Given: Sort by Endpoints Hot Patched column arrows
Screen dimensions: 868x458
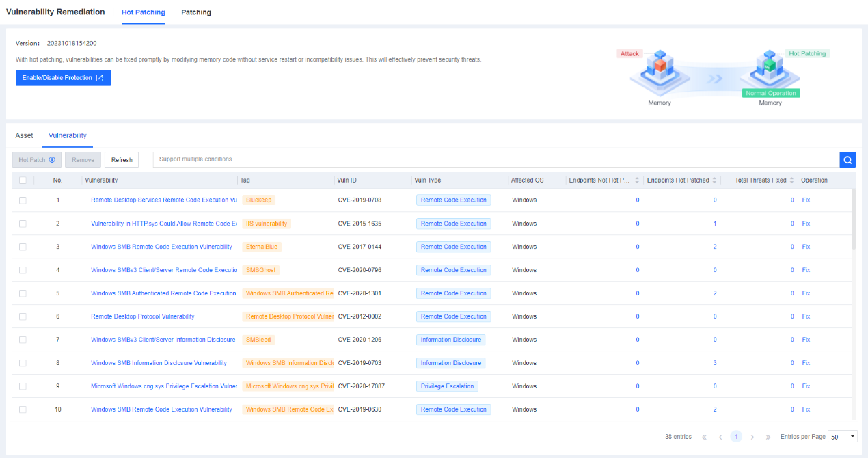Looking at the screenshot, I should (x=715, y=180).
